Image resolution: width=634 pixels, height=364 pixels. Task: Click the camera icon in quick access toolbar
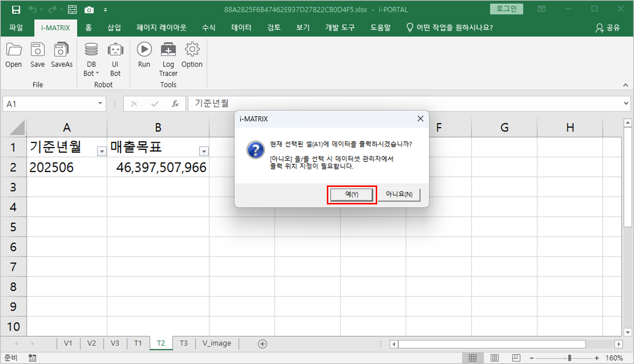[x=89, y=10]
